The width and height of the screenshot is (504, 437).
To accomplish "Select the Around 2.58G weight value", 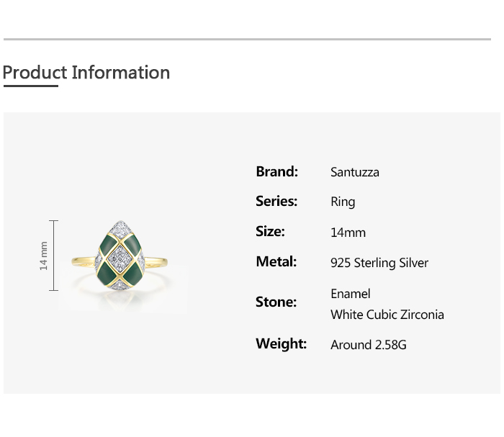I will coord(368,345).
